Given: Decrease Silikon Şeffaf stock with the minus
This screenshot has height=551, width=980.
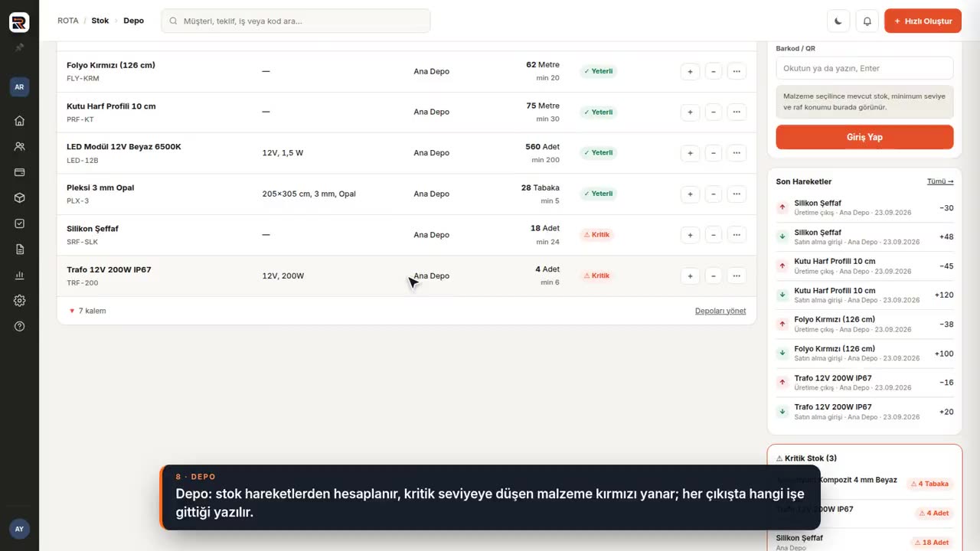Looking at the screenshot, I should tap(713, 235).
